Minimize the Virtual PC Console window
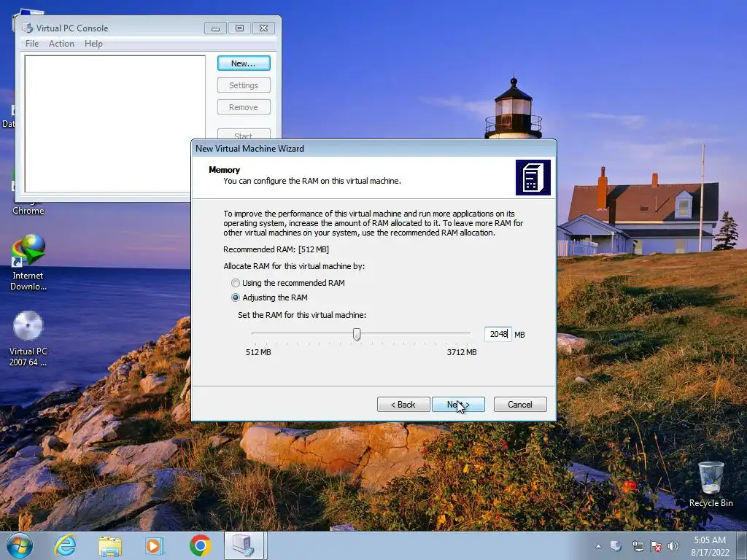 (215, 28)
